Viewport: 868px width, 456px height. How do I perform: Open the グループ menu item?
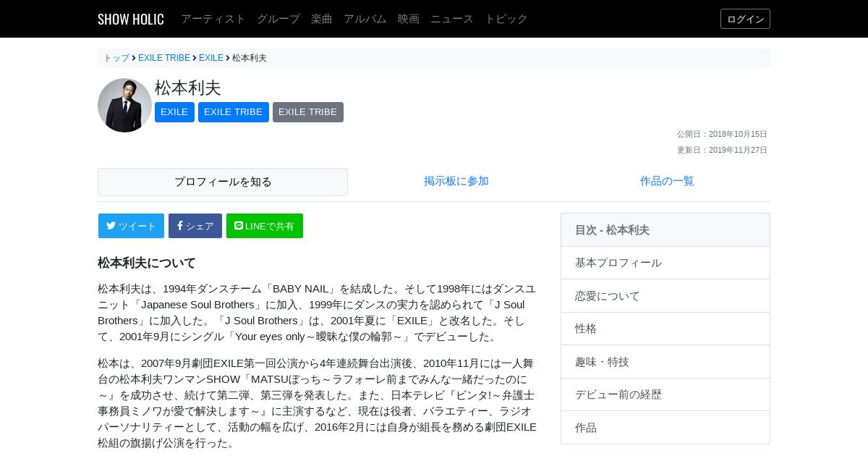(278, 19)
